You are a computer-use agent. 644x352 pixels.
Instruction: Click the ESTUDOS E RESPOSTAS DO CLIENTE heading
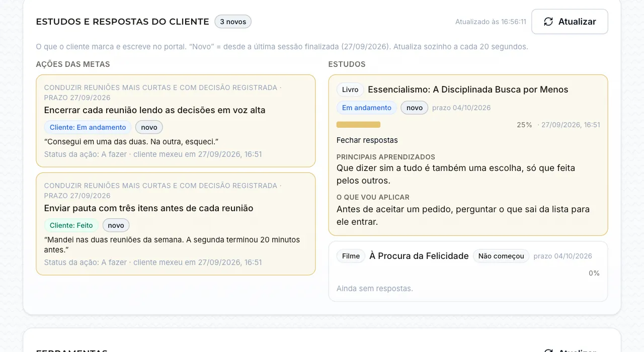[122, 22]
